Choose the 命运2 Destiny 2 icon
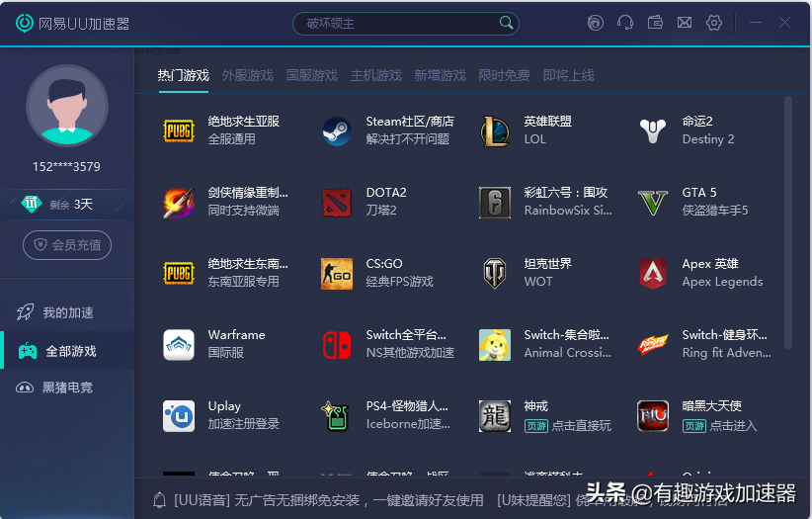 (x=653, y=130)
